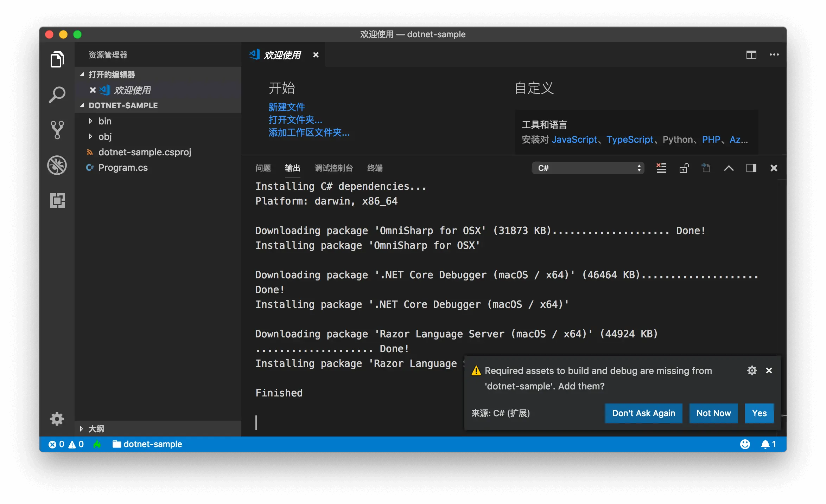This screenshot has height=504, width=826.
Task: Click Yes to add required assets
Action: (759, 413)
